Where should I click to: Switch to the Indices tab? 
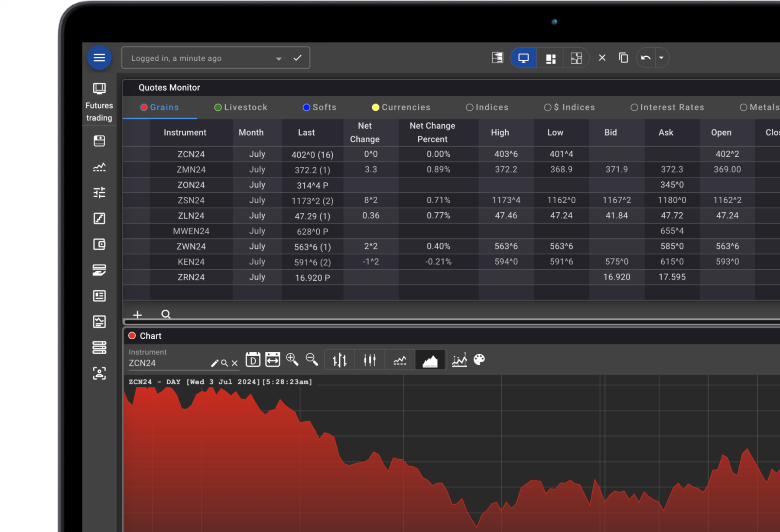(x=487, y=107)
